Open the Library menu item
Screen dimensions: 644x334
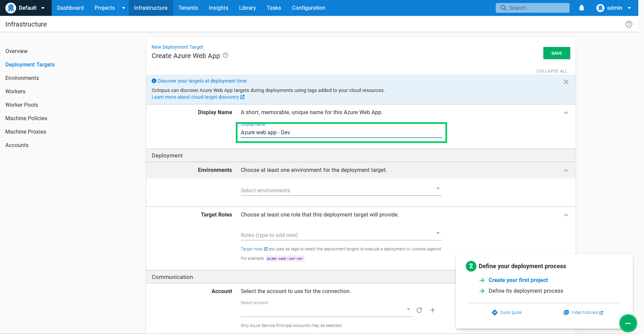(248, 8)
